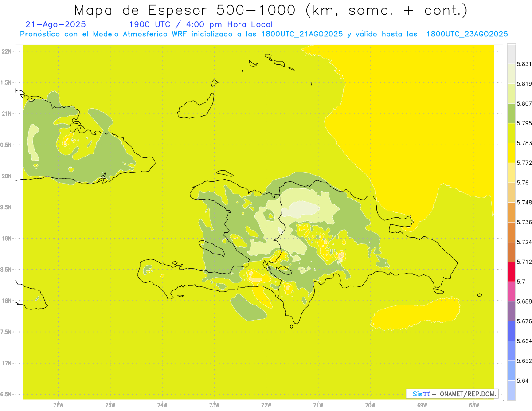Click the legend value 5.819

(524, 84)
